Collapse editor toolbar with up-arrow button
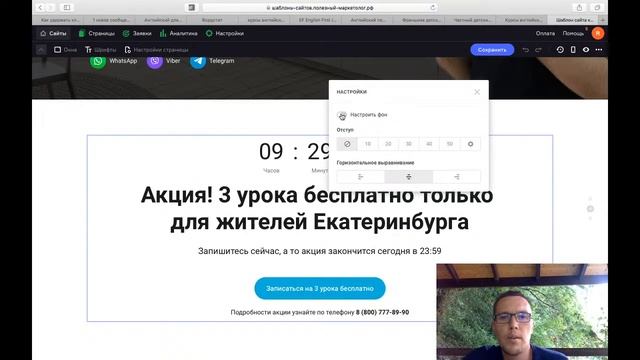This screenshot has height=360, width=640. (x=41, y=50)
